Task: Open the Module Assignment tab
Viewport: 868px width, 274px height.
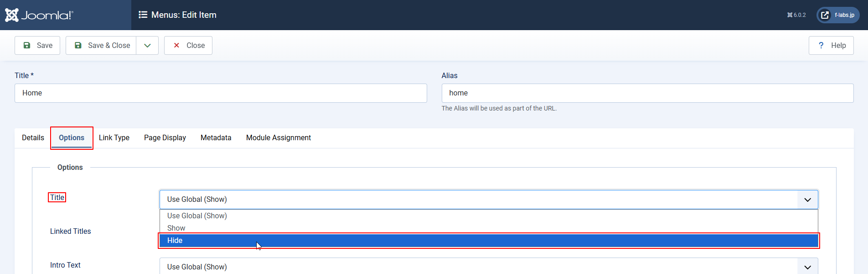Action: click(x=278, y=137)
